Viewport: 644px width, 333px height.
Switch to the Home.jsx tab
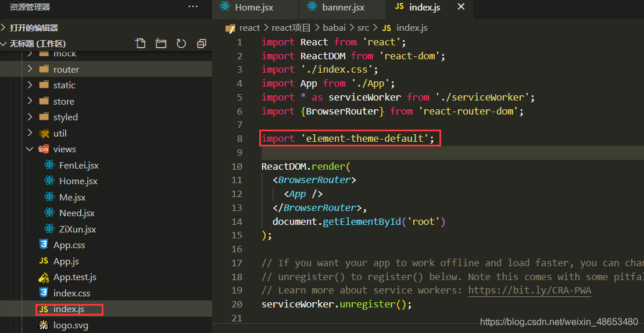coord(253,8)
